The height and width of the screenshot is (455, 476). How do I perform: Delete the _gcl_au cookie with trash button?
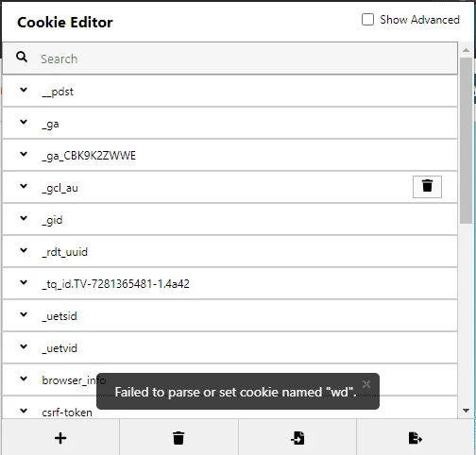pos(427,187)
